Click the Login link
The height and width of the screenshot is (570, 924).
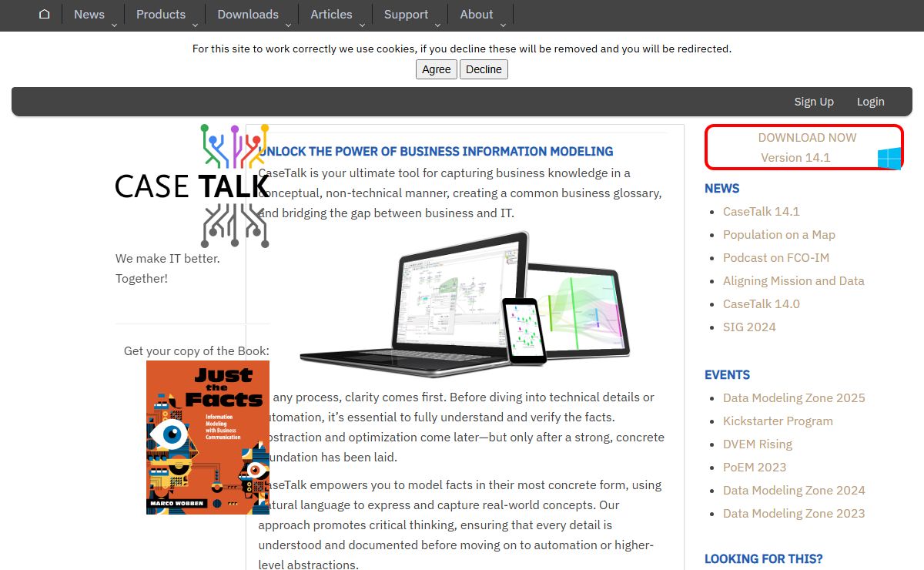[870, 102]
